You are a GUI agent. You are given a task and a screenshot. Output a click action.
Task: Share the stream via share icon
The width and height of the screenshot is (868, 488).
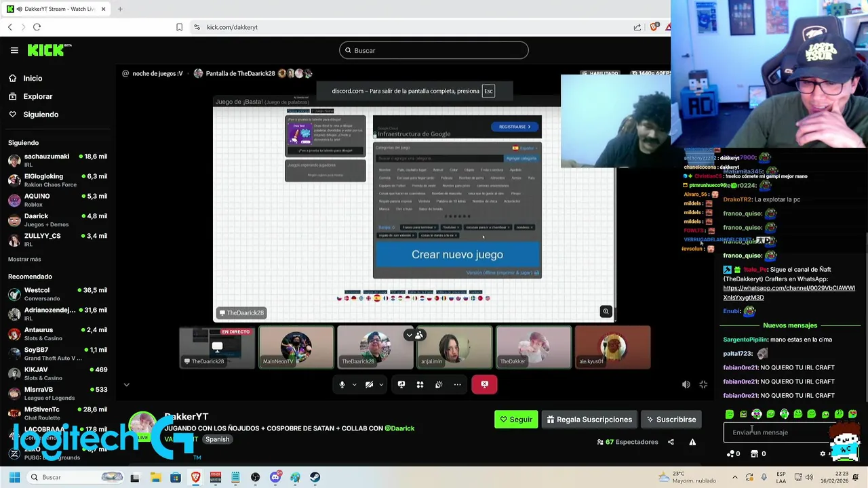pos(671,442)
